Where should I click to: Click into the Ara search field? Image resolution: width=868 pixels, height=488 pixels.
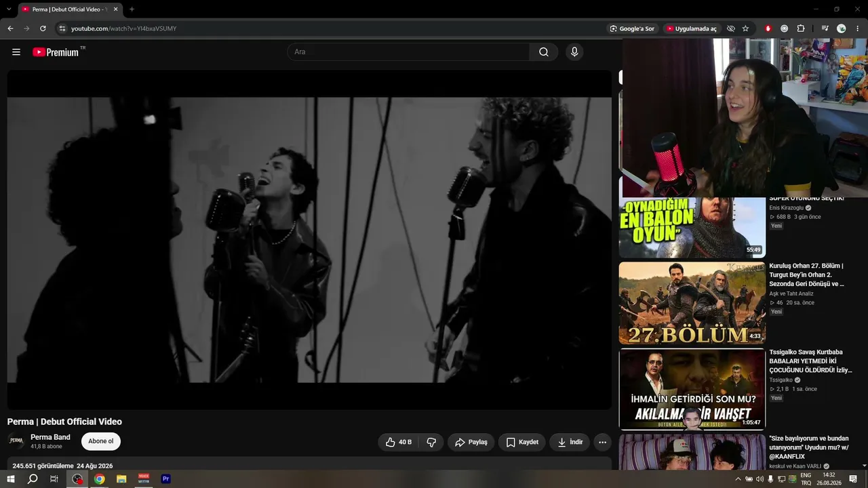click(408, 52)
